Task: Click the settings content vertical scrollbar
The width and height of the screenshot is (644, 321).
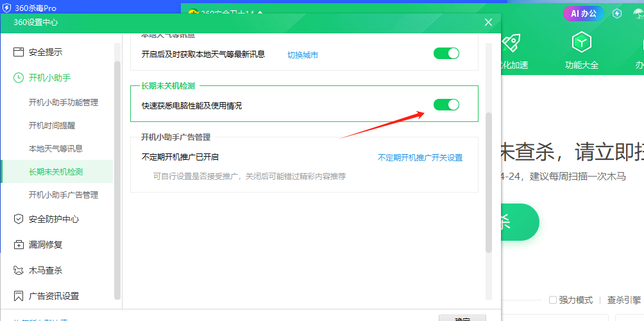Action: (489, 182)
